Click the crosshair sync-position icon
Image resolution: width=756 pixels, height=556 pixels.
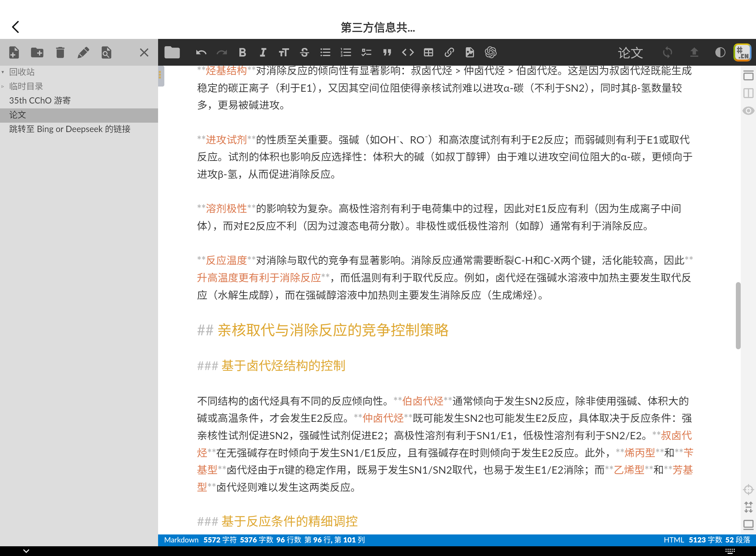pos(748,490)
